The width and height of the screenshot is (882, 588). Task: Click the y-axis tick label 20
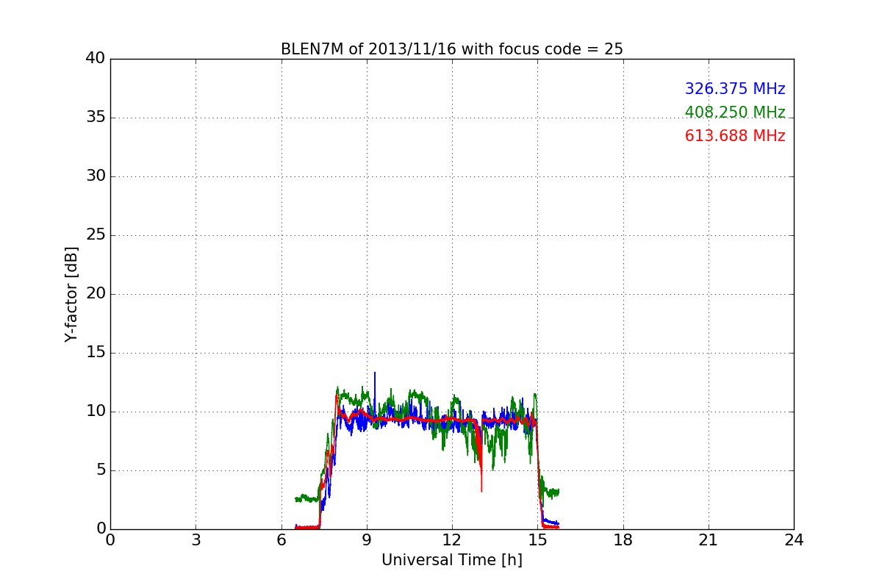coord(96,294)
